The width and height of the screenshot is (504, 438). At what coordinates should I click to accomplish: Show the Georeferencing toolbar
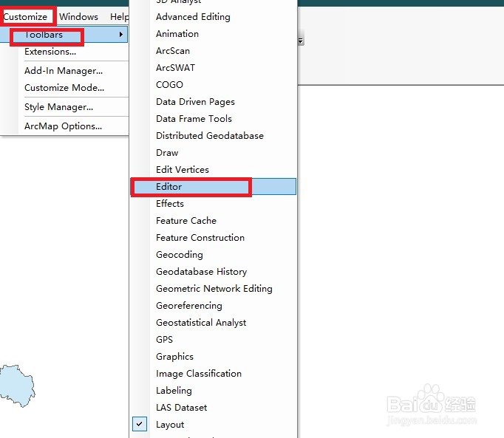189,306
